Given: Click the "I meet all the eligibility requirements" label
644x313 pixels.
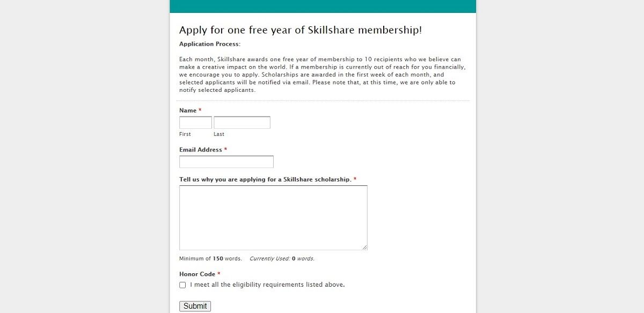Looking at the screenshot, I should (x=267, y=285).
